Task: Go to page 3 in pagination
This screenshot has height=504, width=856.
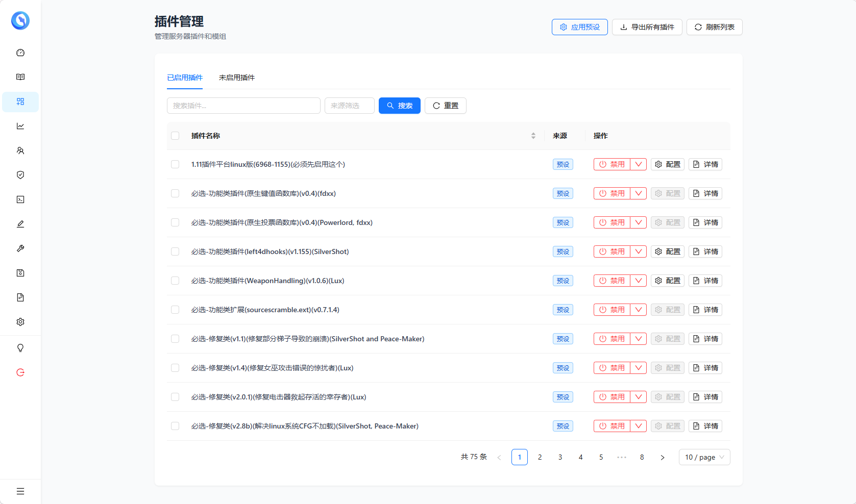Action: pos(560,457)
